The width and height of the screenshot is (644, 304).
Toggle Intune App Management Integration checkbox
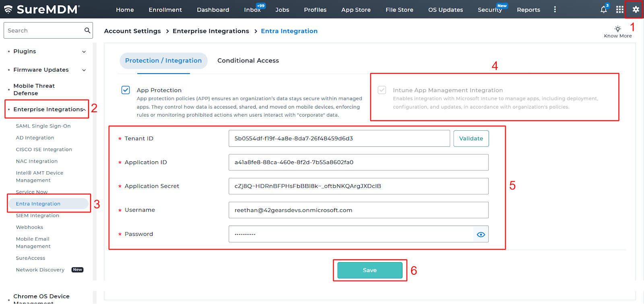pyautogui.click(x=382, y=90)
